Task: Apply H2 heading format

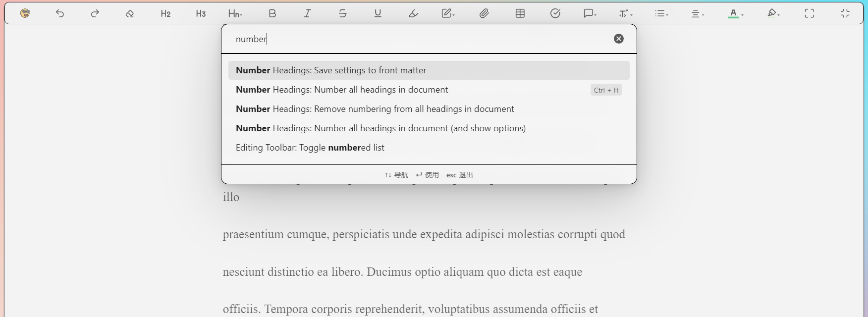Action: pyautogui.click(x=165, y=13)
